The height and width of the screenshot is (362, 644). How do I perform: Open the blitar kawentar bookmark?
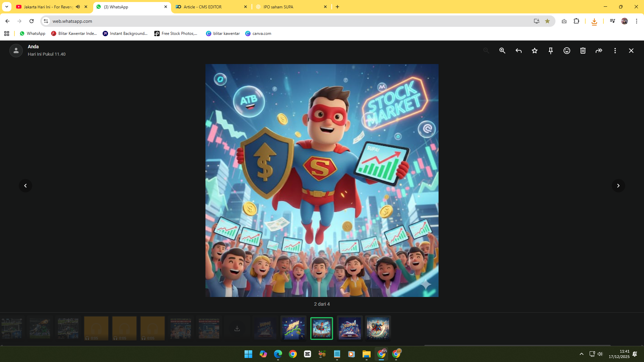(223, 34)
